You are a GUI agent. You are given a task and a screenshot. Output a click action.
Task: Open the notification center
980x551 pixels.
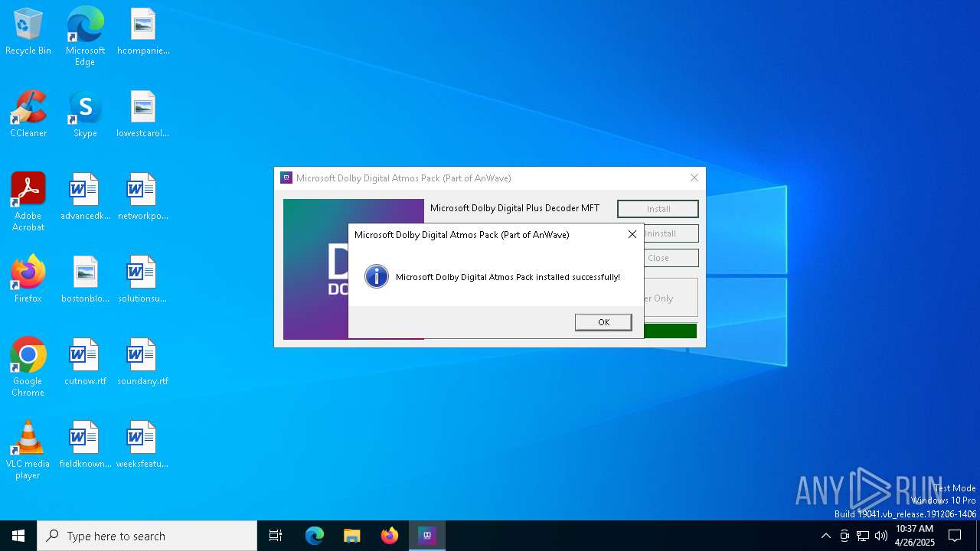955,536
